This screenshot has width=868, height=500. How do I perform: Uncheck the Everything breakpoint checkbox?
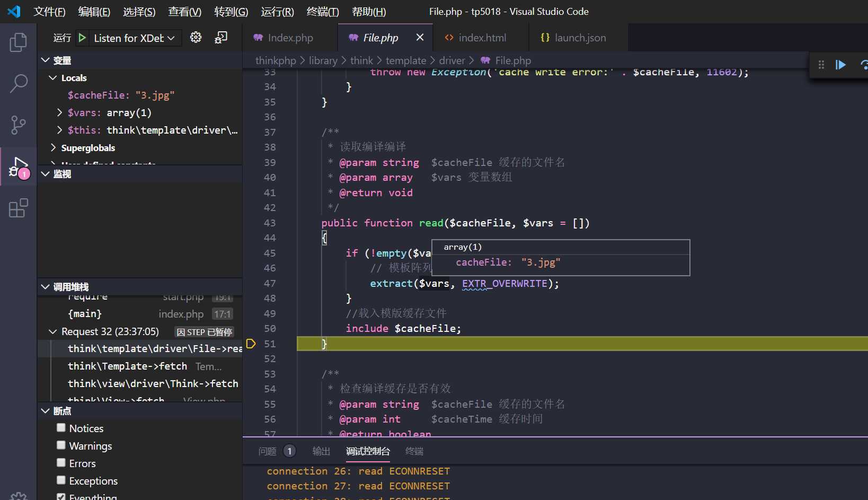[x=61, y=497]
